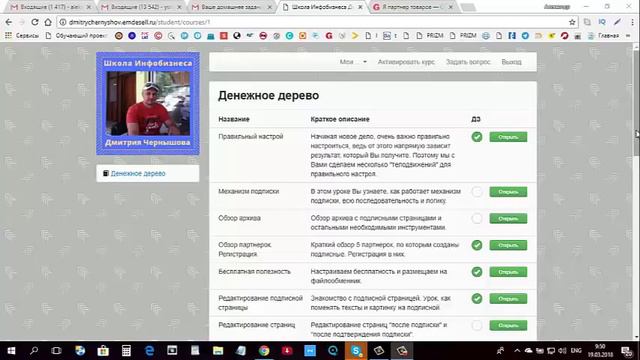Reload the page with the refresh icon
The image size is (640, 360).
(35, 22)
